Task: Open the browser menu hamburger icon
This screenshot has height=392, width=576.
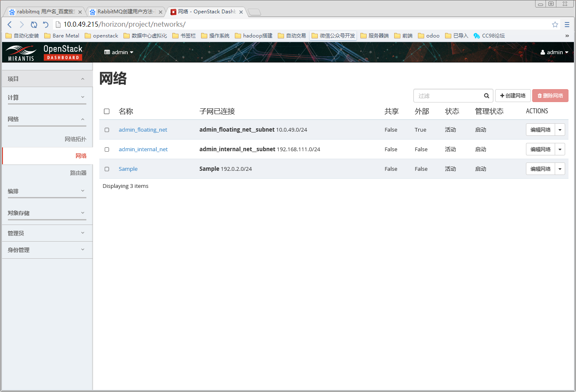Action: [567, 25]
